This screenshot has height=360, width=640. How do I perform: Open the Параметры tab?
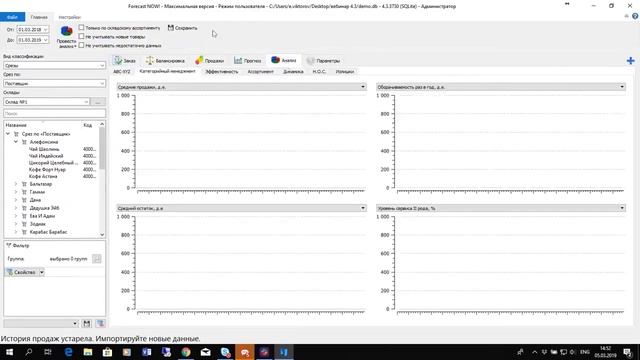point(323,60)
